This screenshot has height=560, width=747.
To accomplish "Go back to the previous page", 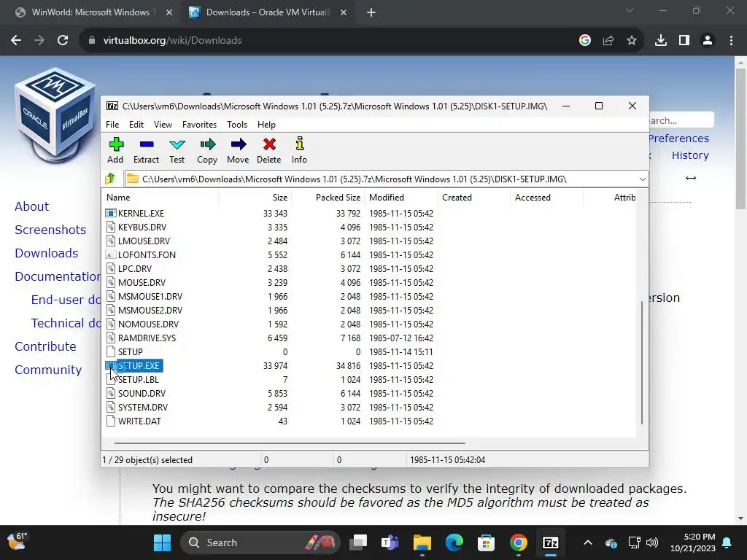I will [16, 41].
